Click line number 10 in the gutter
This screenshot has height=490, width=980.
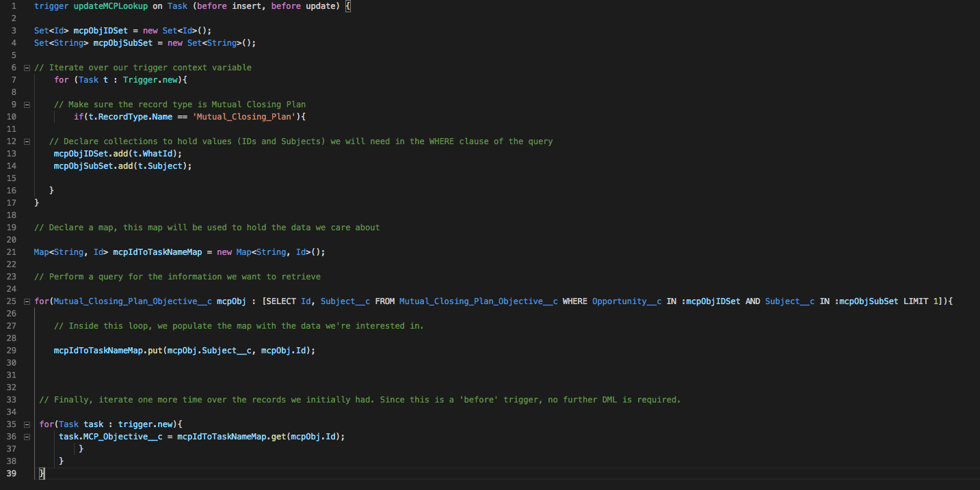[11, 116]
